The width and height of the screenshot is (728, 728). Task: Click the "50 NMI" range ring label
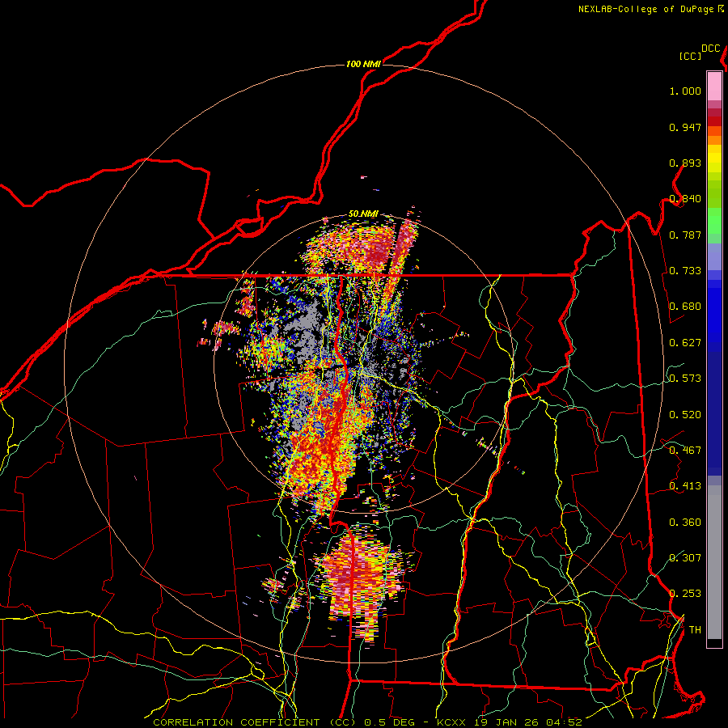[x=363, y=214]
